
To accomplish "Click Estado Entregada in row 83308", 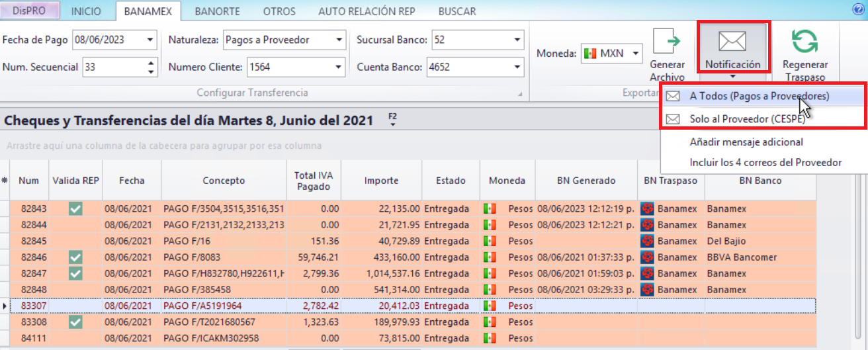I will [451, 322].
